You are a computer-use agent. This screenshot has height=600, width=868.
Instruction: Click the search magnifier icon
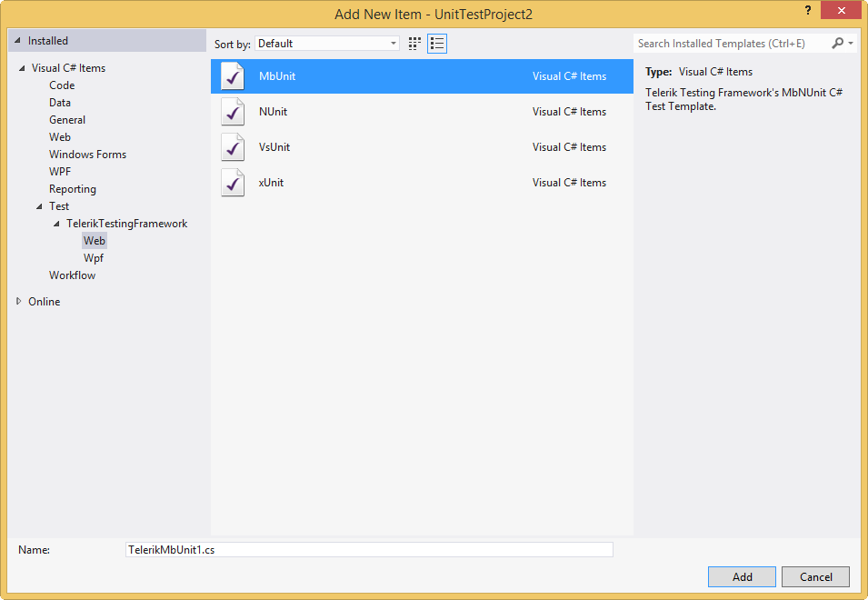(838, 43)
